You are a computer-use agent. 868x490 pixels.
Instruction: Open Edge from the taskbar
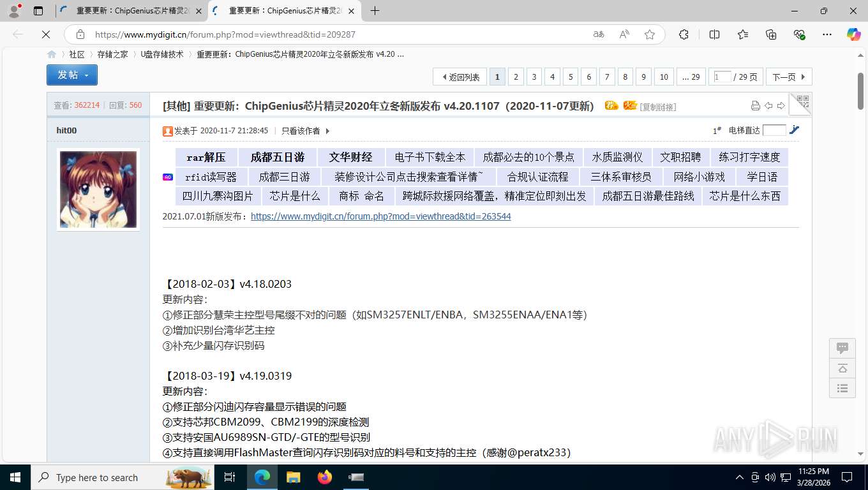[x=262, y=477]
